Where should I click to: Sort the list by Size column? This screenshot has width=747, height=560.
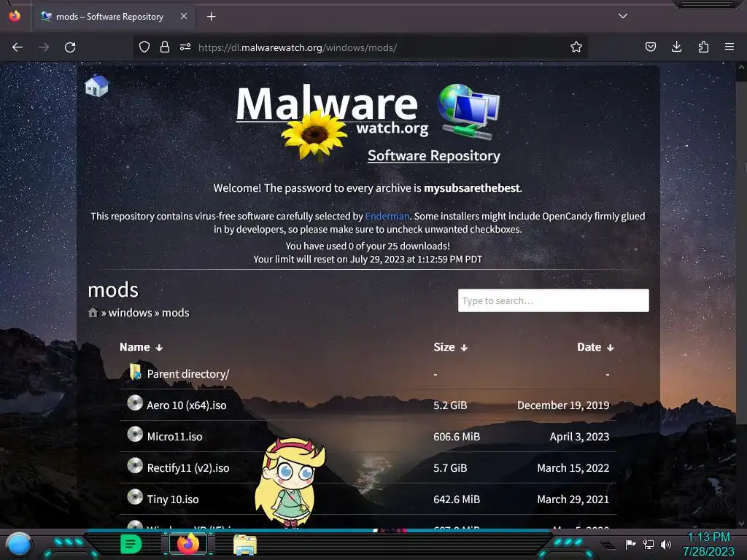click(450, 347)
